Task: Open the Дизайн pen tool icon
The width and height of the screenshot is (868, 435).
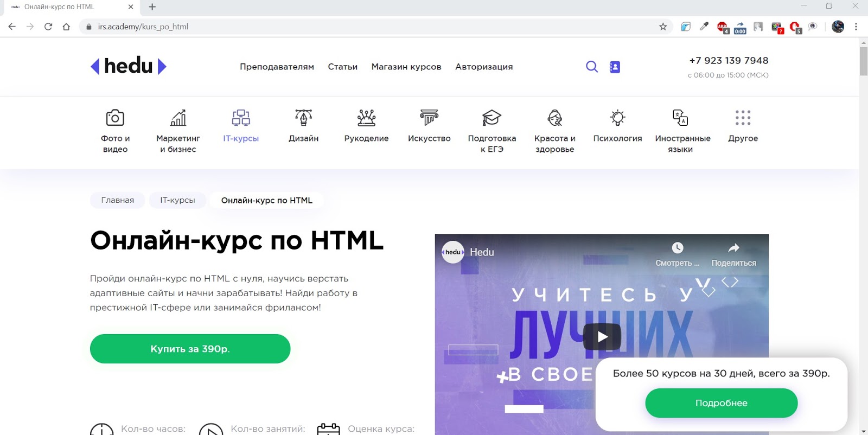Action: tap(304, 118)
